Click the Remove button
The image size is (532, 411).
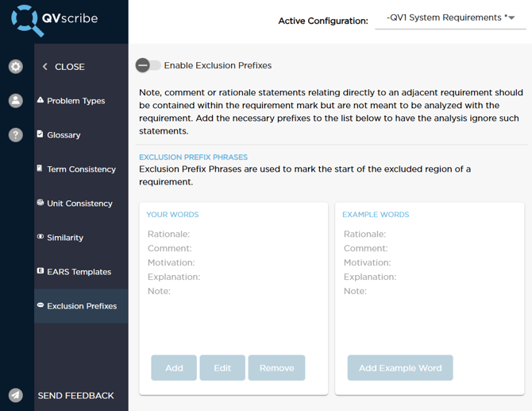[276, 368]
